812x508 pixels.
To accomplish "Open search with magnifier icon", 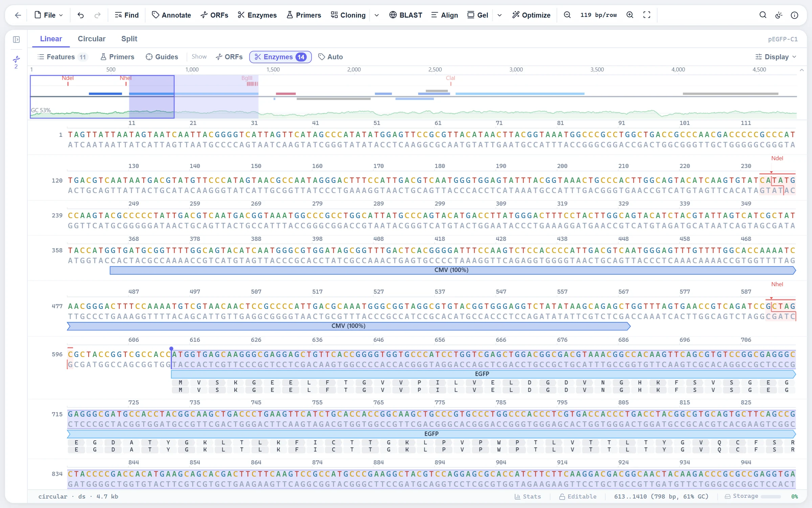I will click(x=763, y=15).
